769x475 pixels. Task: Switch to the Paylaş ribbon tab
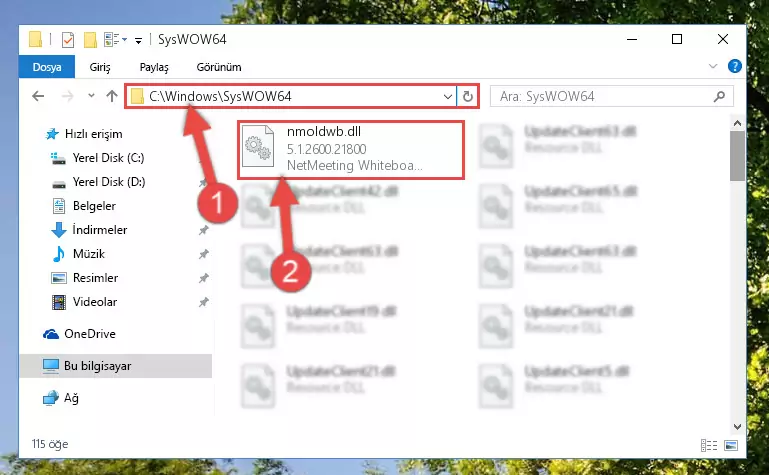154,67
